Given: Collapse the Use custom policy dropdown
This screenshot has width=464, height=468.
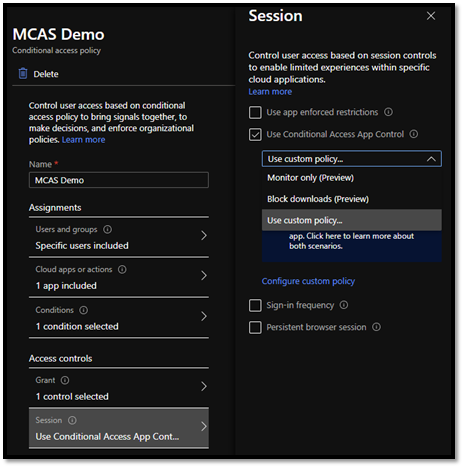Looking at the screenshot, I should (431, 159).
